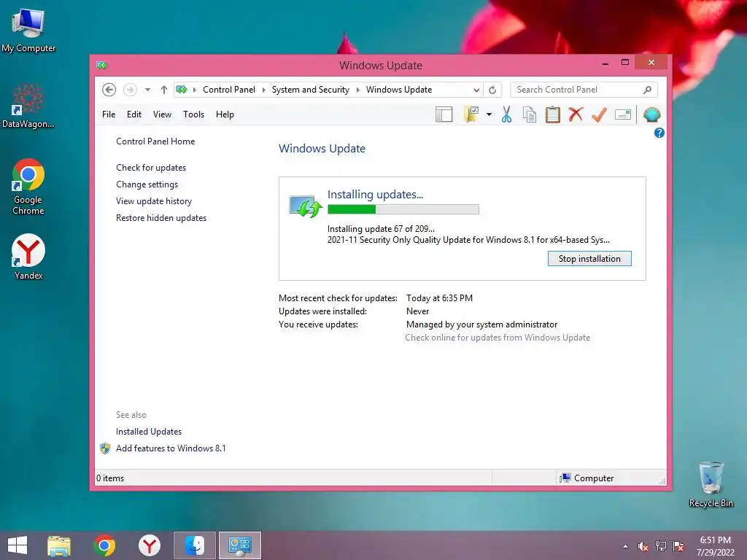
Task: Expand chevron after System and Security breadcrumb
Action: 357,90
